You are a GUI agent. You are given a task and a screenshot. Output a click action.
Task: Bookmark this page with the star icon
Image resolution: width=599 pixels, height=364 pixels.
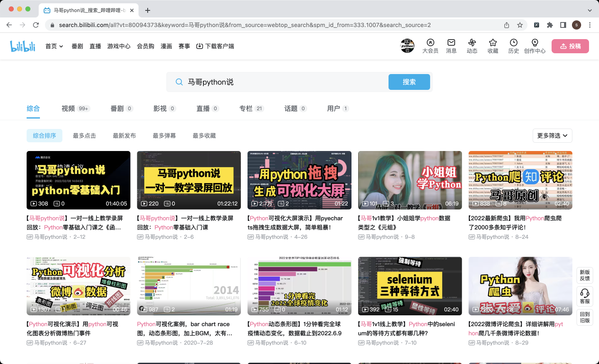click(x=520, y=25)
